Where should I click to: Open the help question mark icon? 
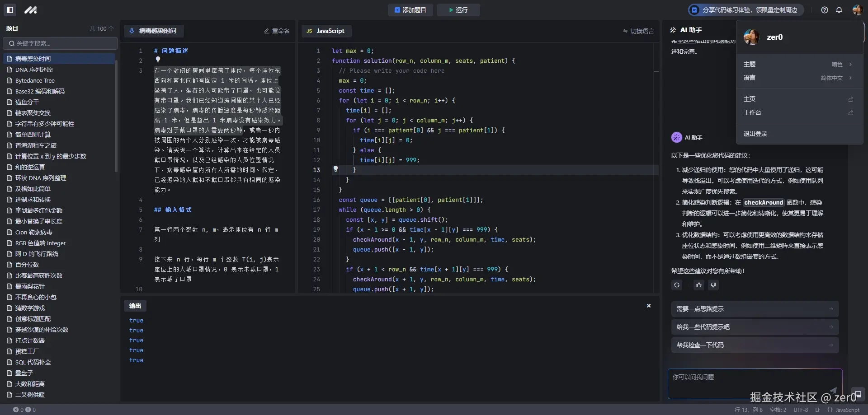coord(824,9)
